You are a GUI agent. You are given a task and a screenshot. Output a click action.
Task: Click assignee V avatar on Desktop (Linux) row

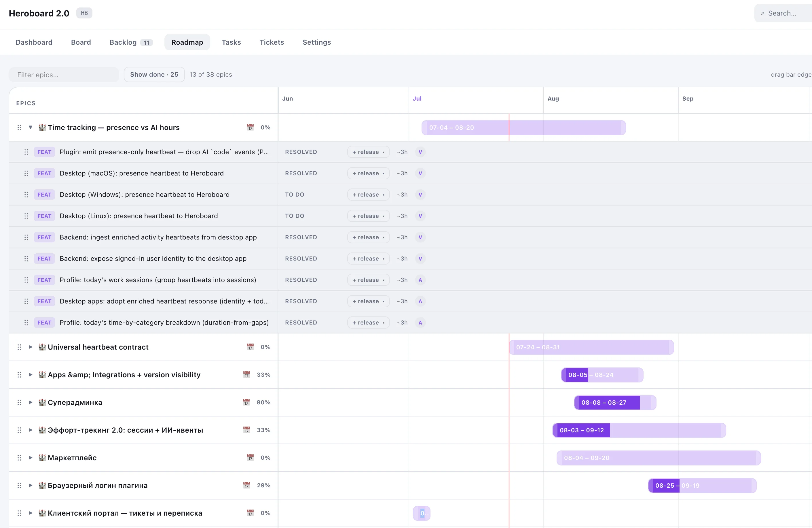click(x=420, y=216)
